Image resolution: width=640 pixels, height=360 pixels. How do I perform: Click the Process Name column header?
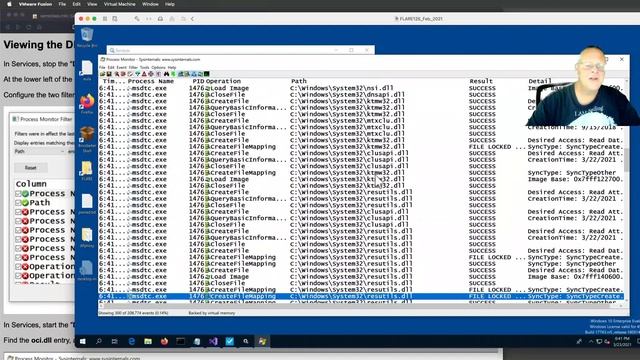(x=151, y=81)
